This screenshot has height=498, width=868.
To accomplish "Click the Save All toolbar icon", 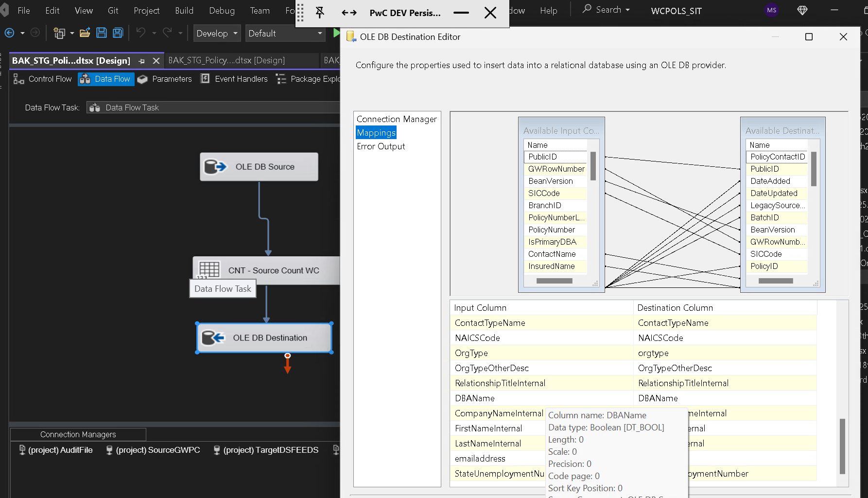I will [x=118, y=33].
